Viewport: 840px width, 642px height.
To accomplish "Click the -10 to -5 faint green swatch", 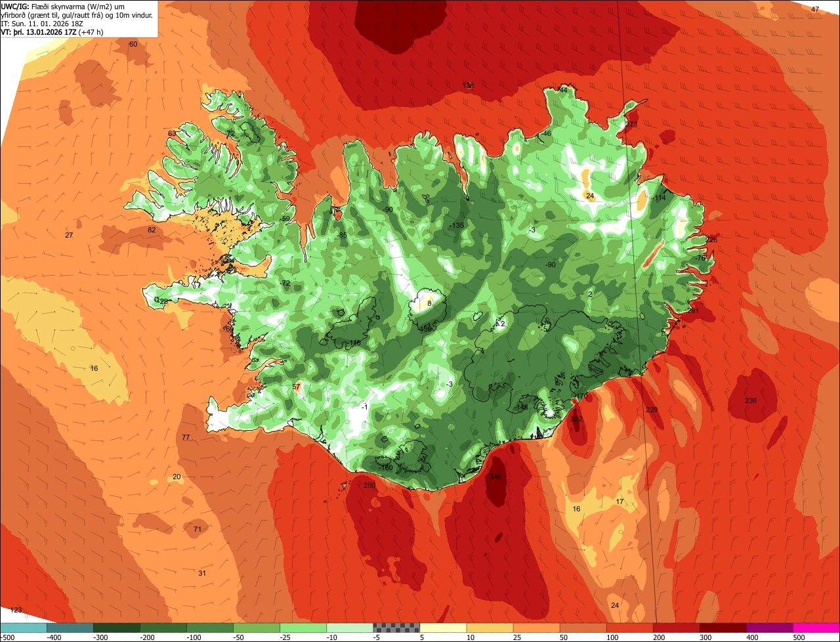I will click(350, 628).
